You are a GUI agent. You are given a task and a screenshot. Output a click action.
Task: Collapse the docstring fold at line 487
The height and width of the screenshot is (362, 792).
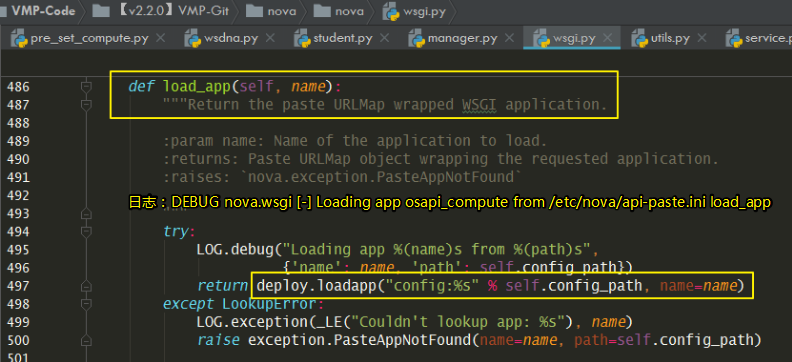(x=86, y=105)
